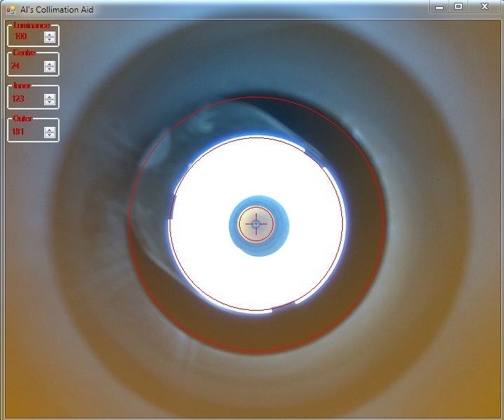
Task: Click the Centre spinner up arrow
Action: (50, 63)
